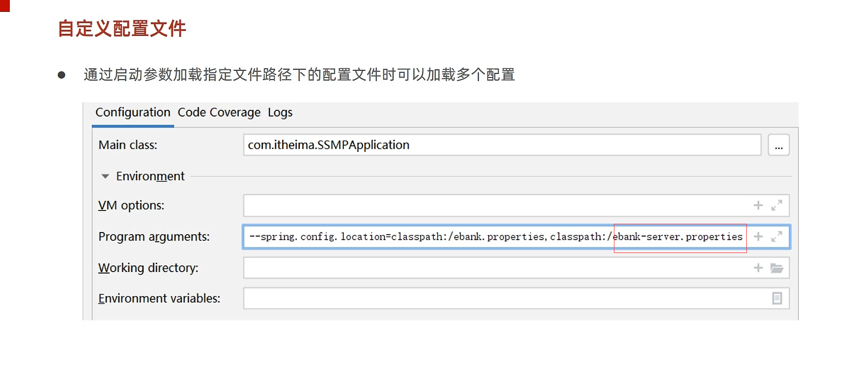The width and height of the screenshot is (868, 368).
Task: Browse for working directory folder
Action: click(x=777, y=268)
